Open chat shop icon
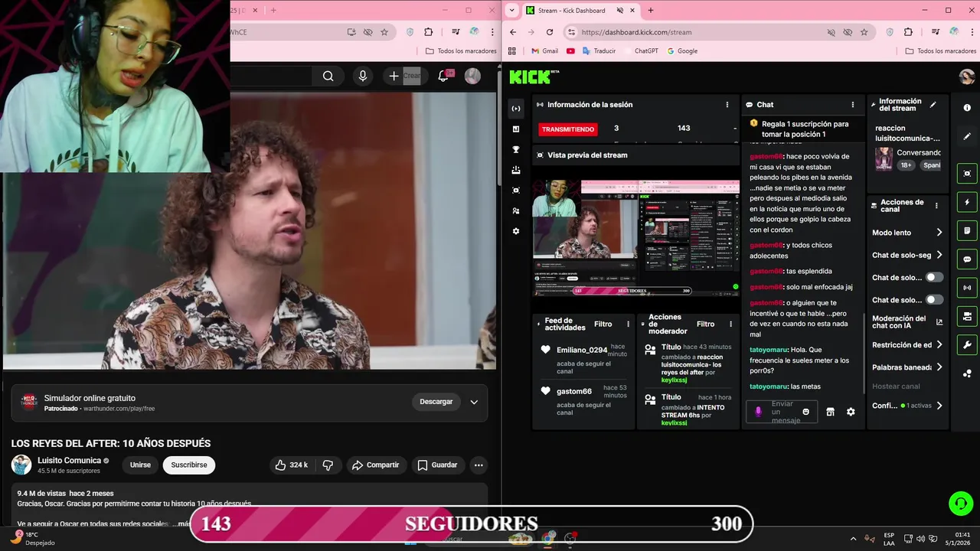The width and height of the screenshot is (980, 551). point(830,412)
